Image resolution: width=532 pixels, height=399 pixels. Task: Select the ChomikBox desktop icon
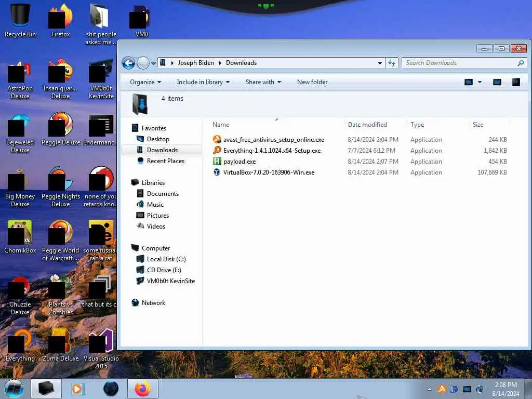pyautogui.click(x=20, y=237)
